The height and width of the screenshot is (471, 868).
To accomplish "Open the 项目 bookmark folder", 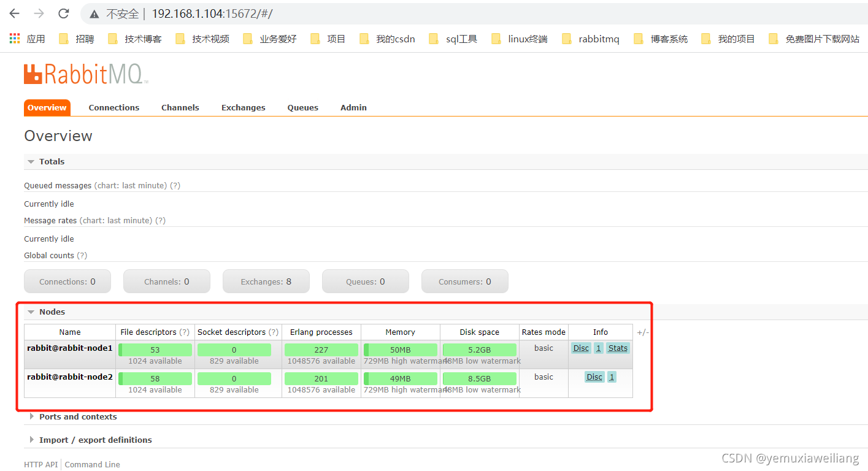I will click(x=328, y=39).
